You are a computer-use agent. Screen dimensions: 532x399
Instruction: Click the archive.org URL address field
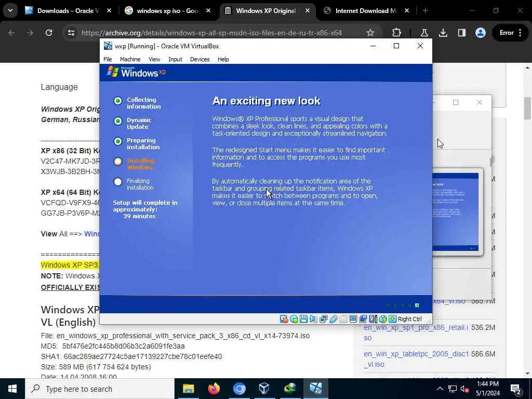(x=211, y=33)
